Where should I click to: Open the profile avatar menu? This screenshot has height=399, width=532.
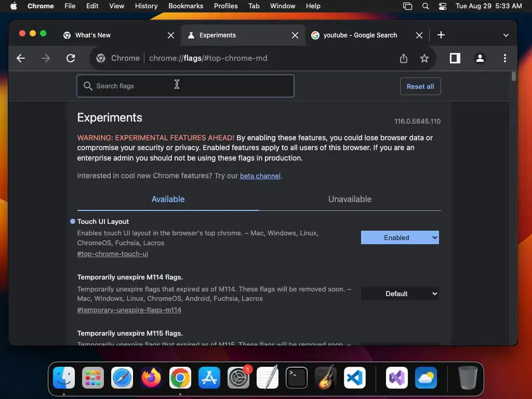480,58
